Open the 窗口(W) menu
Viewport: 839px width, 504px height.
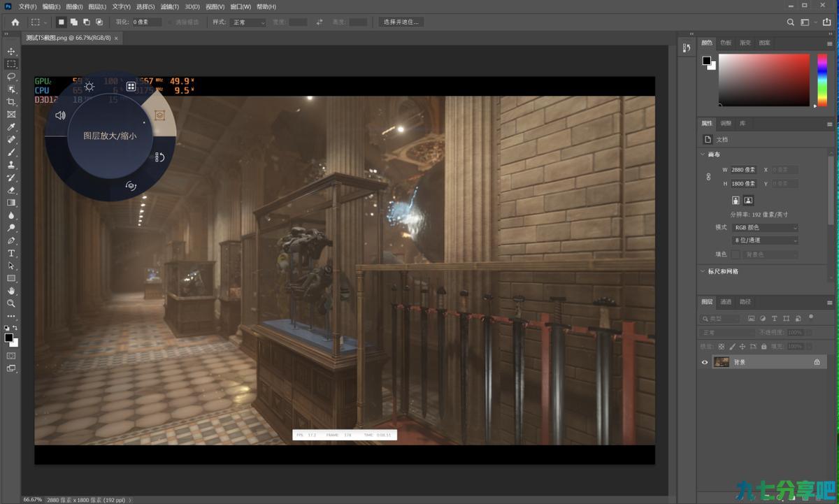(x=241, y=6)
